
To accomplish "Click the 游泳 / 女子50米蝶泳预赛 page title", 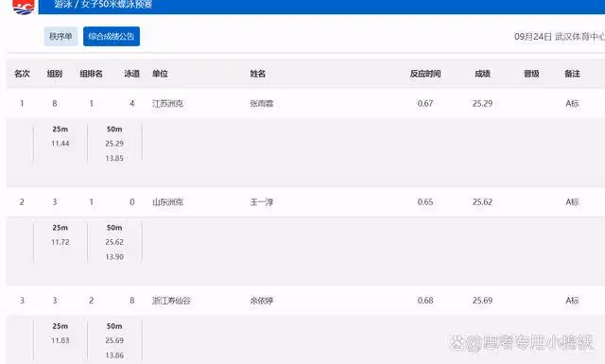I will click(103, 5).
